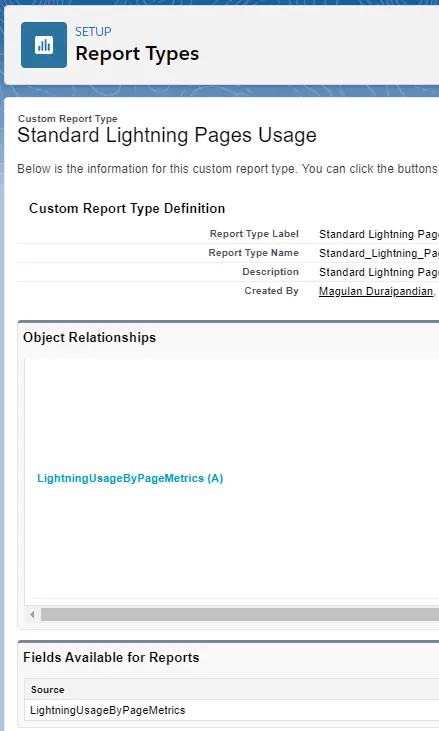Click the Report Type Label field name
Viewport: 439px width, 731px height.
tap(254, 234)
